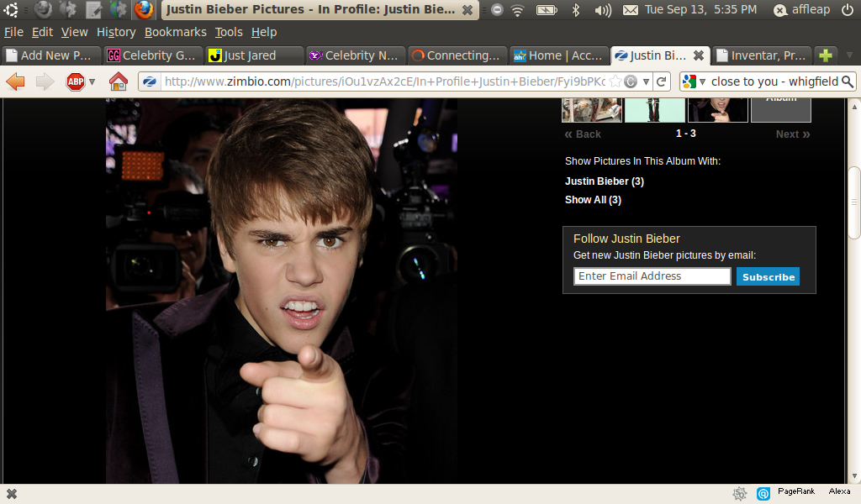Open the date and time calendar

(700, 9)
